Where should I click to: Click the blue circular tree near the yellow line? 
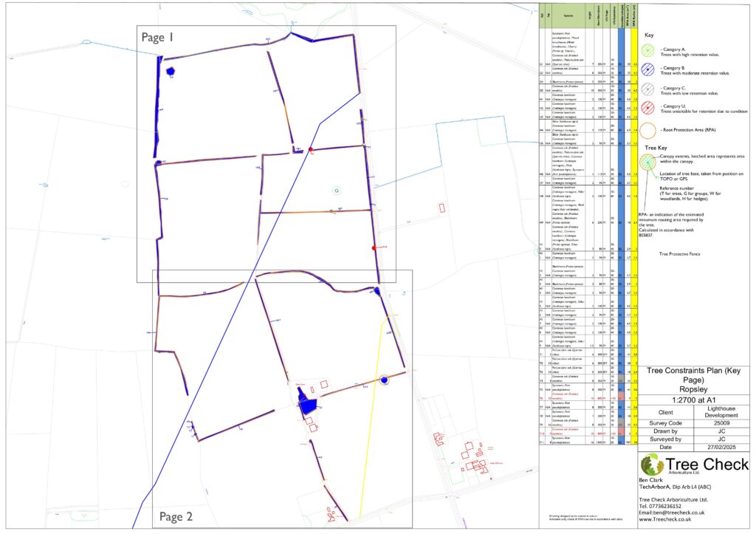[x=384, y=380]
